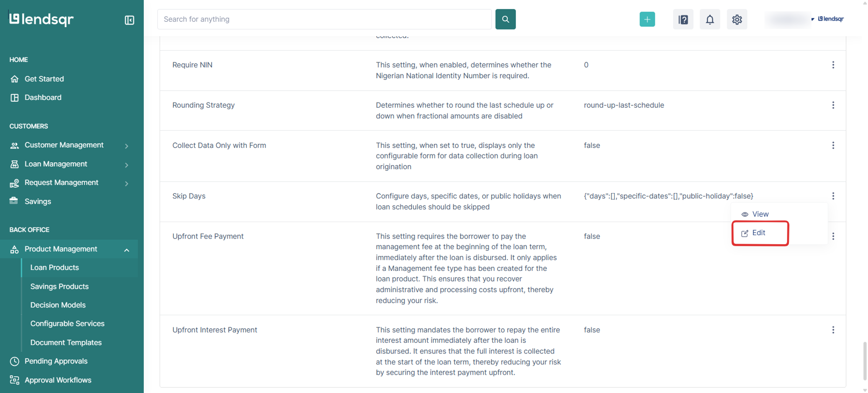Expand the Loan Management submenu
868x393 pixels.
126,165
